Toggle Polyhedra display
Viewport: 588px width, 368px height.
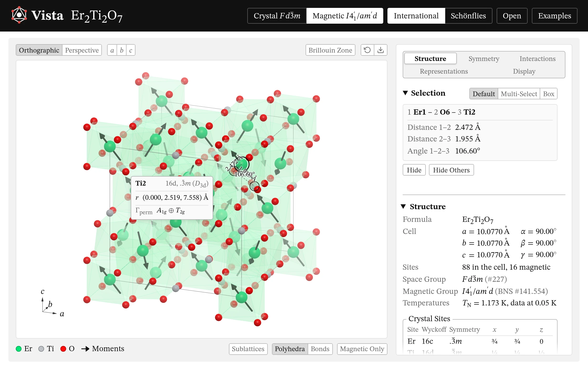[290, 349]
